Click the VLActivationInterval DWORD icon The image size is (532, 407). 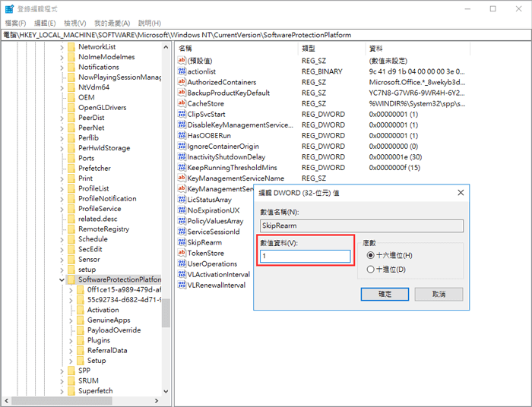(x=182, y=274)
